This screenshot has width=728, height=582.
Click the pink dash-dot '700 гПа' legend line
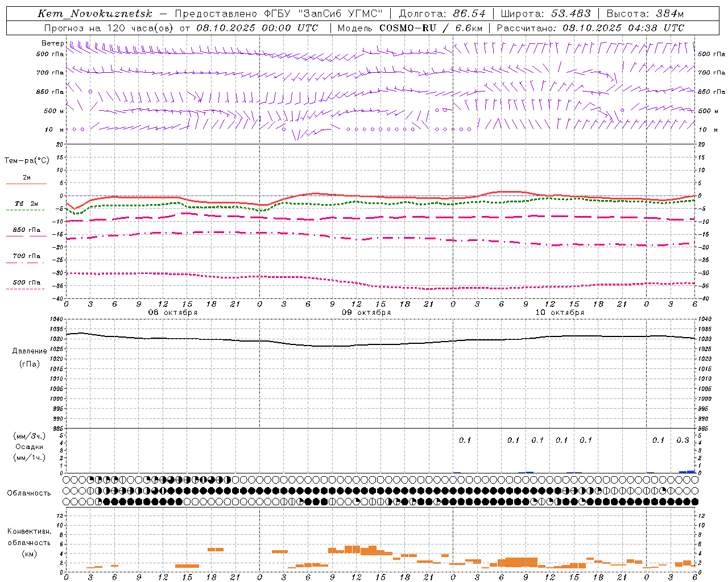(x=25, y=263)
